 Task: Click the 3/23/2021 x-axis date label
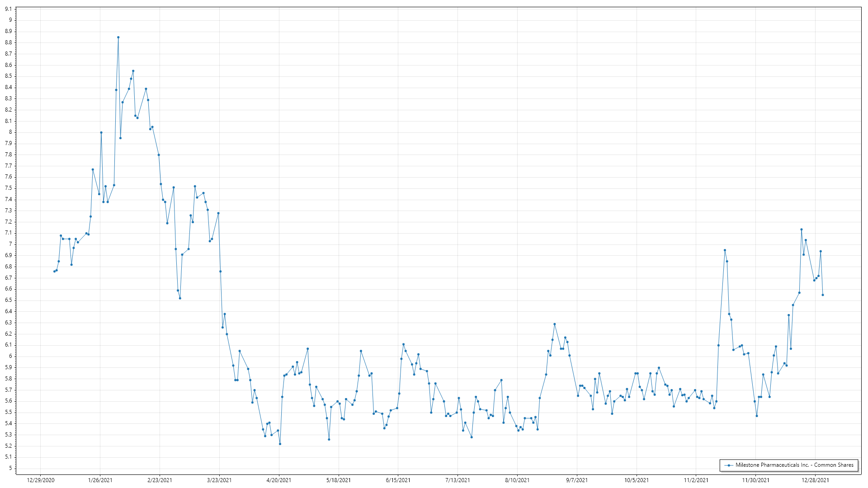(x=219, y=480)
